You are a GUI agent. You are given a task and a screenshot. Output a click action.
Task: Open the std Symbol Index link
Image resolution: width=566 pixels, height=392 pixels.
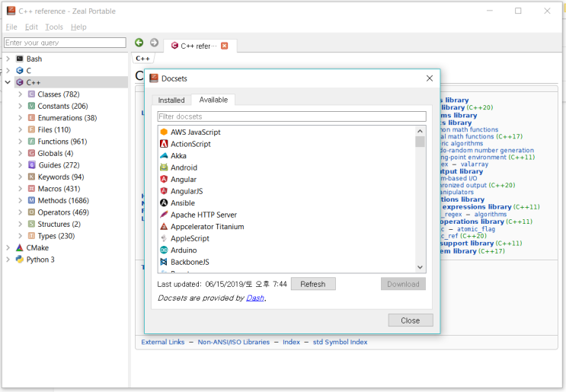(340, 342)
